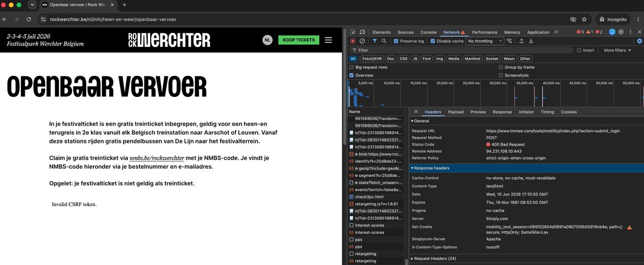Enable Big request rows
Image resolution: width=644 pixels, height=265 pixels.
(352, 67)
